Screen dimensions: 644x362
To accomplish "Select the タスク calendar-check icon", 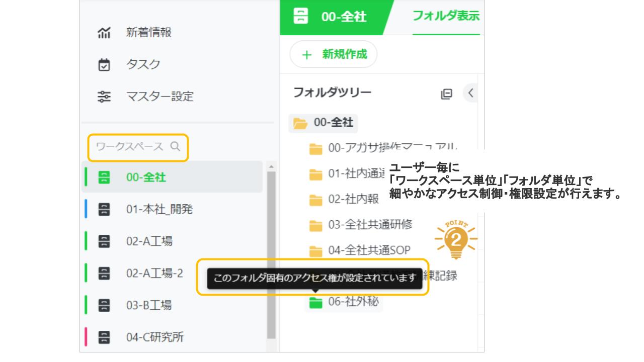I will 104,65.
